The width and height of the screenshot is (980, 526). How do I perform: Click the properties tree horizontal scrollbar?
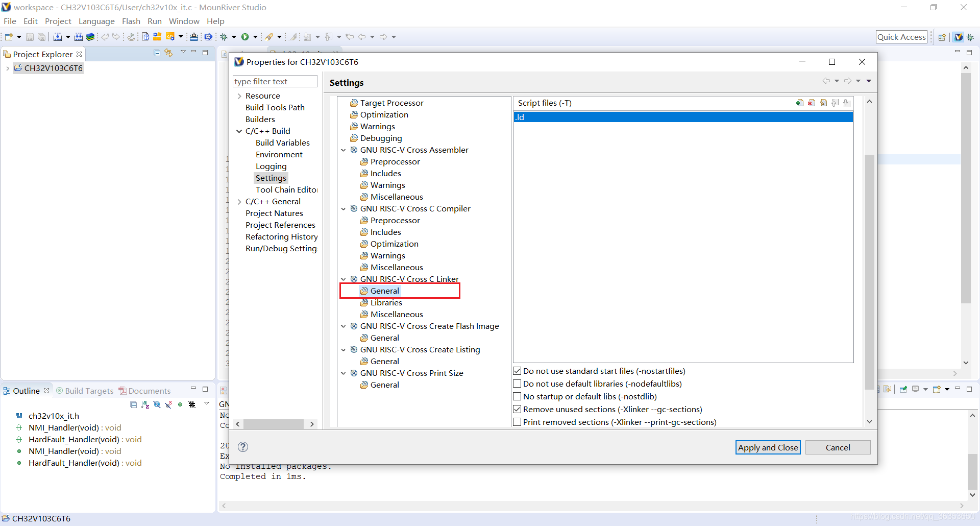[x=274, y=424]
